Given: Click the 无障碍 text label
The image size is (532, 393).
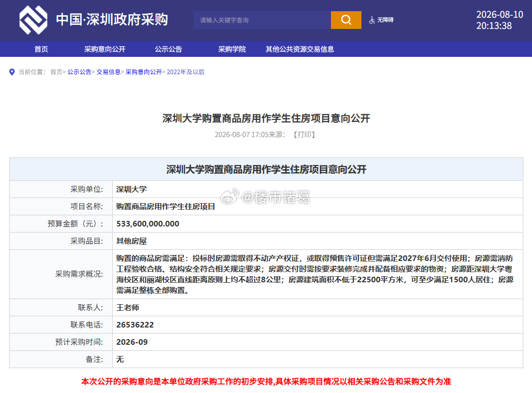Looking at the screenshot, I should [x=385, y=20].
